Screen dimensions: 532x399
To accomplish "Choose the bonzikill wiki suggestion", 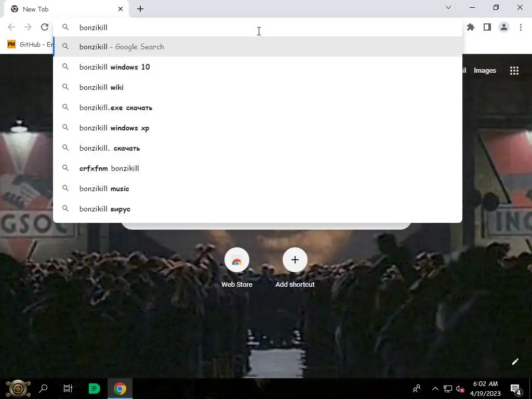I will (x=258, y=87).
